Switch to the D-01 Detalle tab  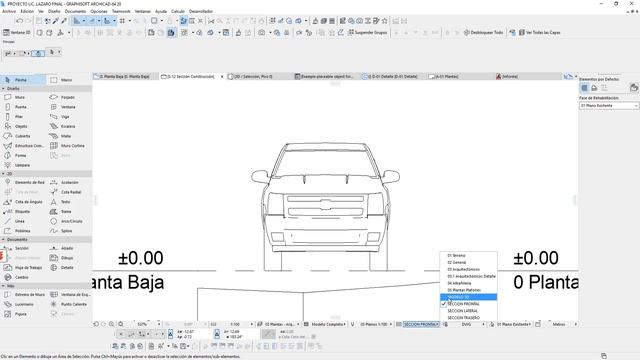[x=393, y=77]
